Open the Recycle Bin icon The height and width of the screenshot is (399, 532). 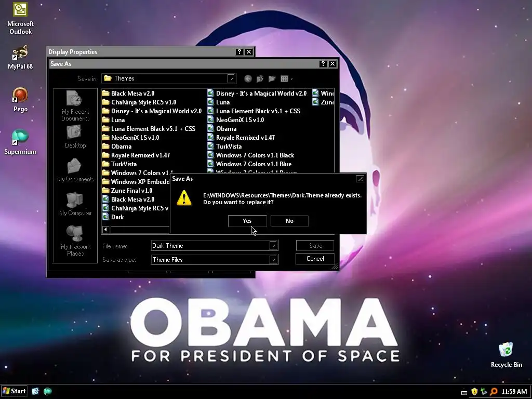[x=506, y=354]
